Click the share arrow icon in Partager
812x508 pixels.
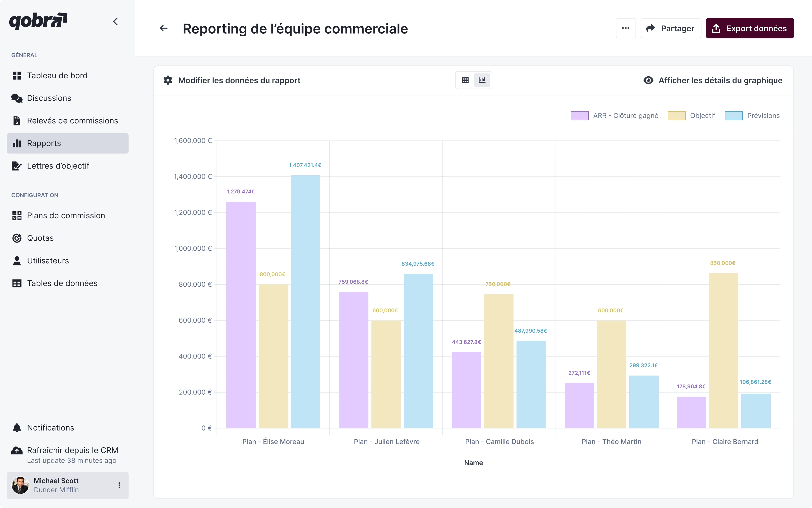tap(650, 28)
